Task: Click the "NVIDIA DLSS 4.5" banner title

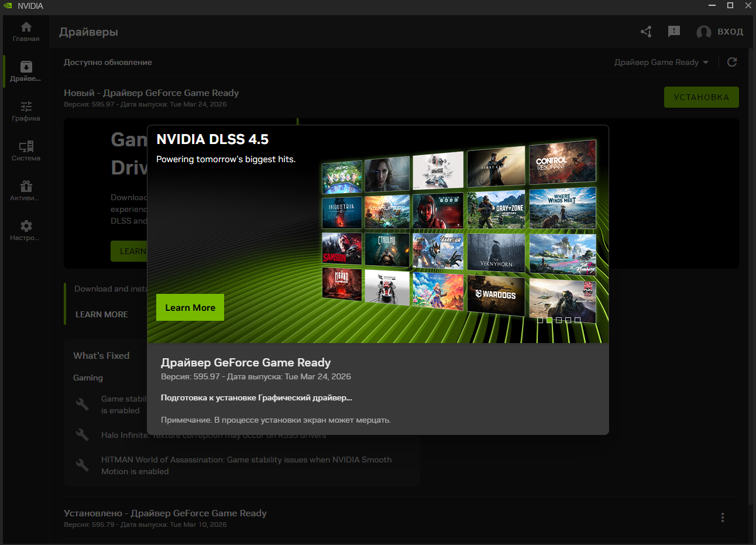Action: pyautogui.click(x=212, y=139)
